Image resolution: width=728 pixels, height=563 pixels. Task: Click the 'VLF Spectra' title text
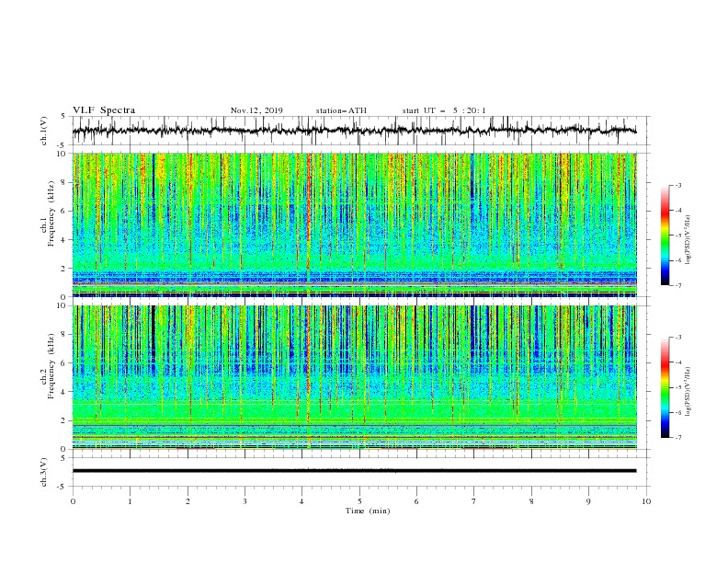(x=104, y=110)
